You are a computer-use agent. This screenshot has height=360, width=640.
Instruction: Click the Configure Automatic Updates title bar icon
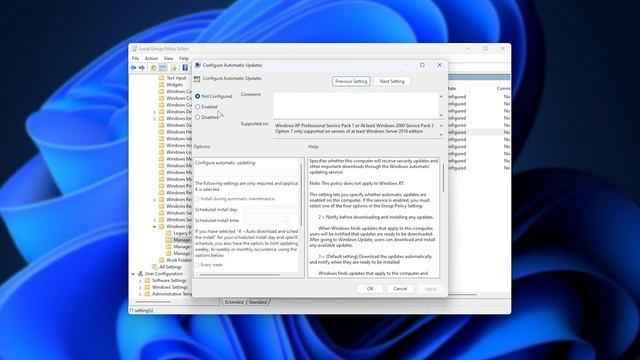198,65
